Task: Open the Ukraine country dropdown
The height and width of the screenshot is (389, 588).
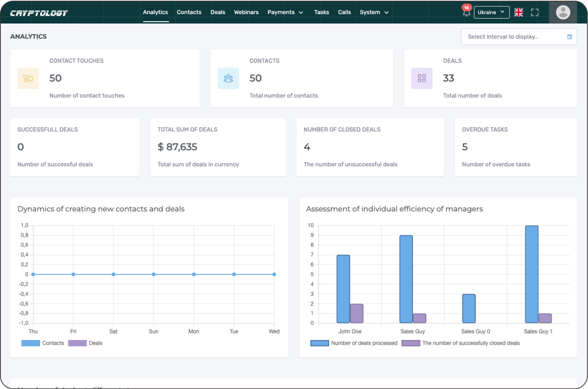Action: [x=491, y=12]
